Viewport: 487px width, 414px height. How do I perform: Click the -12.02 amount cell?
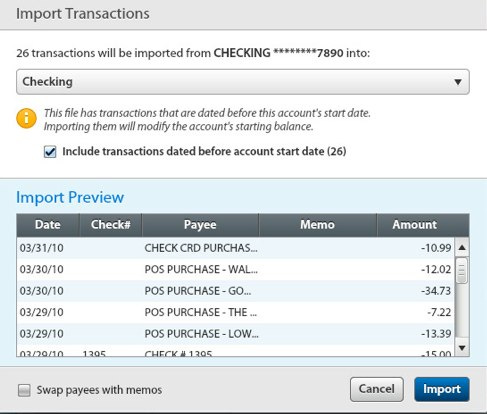(x=436, y=269)
